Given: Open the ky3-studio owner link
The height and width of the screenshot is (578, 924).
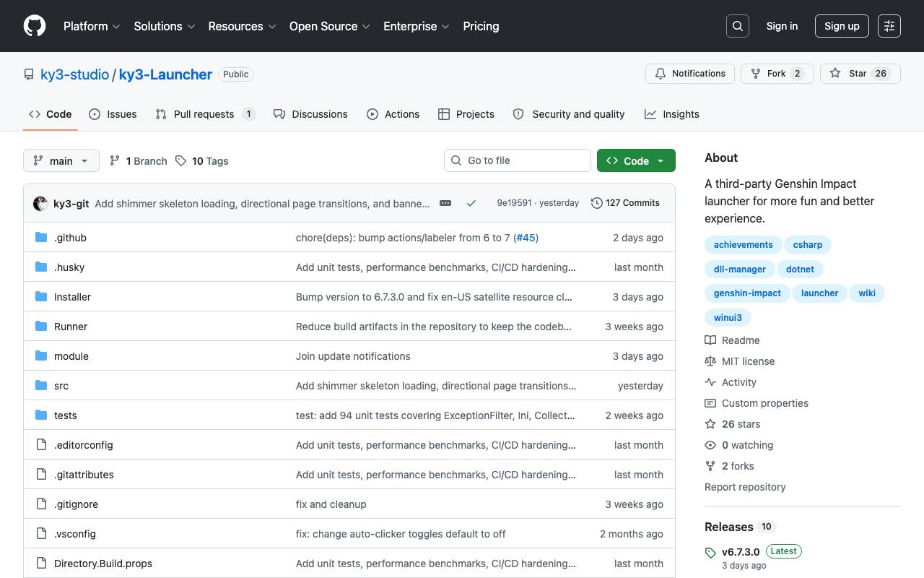Looking at the screenshot, I should (x=74, y=74).
